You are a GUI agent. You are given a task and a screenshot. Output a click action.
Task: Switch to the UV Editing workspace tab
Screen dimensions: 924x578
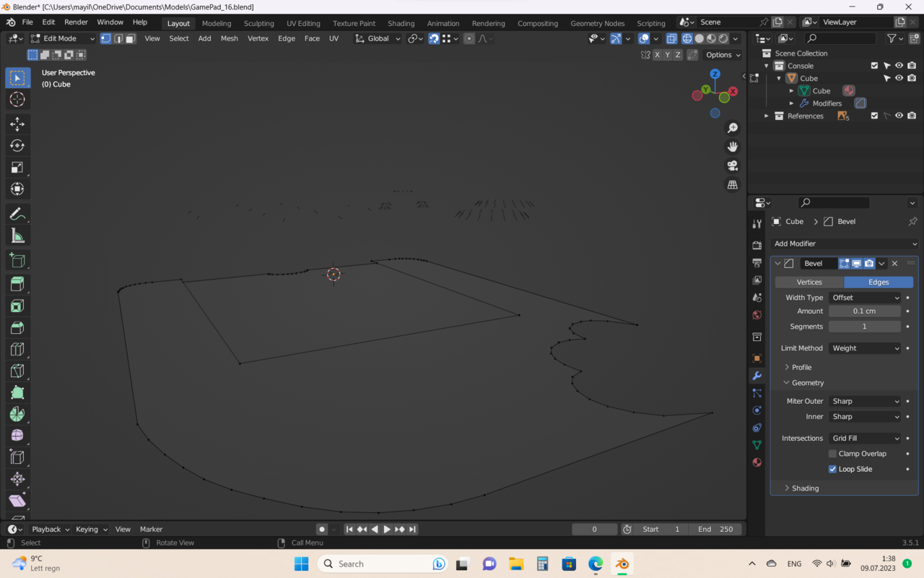[303, 23]
